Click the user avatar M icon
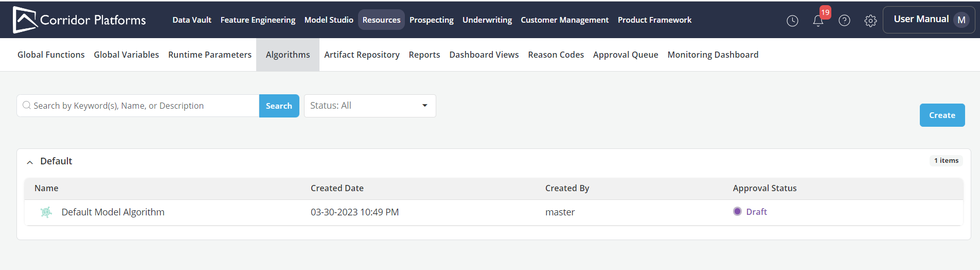 pos(961,20)
